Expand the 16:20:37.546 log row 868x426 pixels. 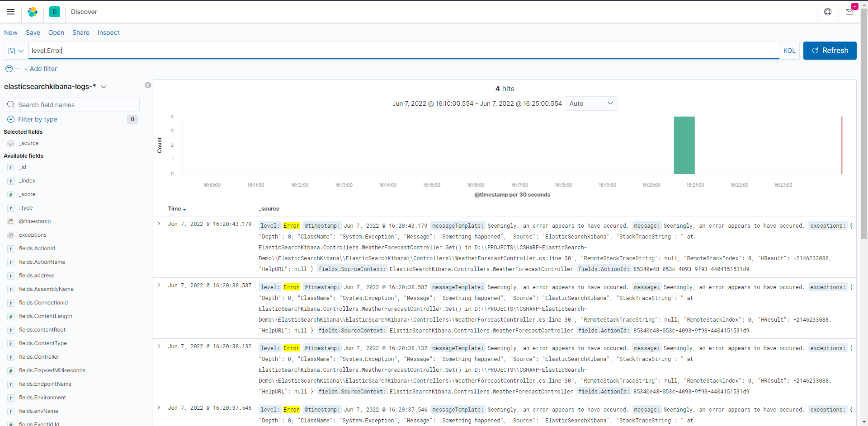159,407
